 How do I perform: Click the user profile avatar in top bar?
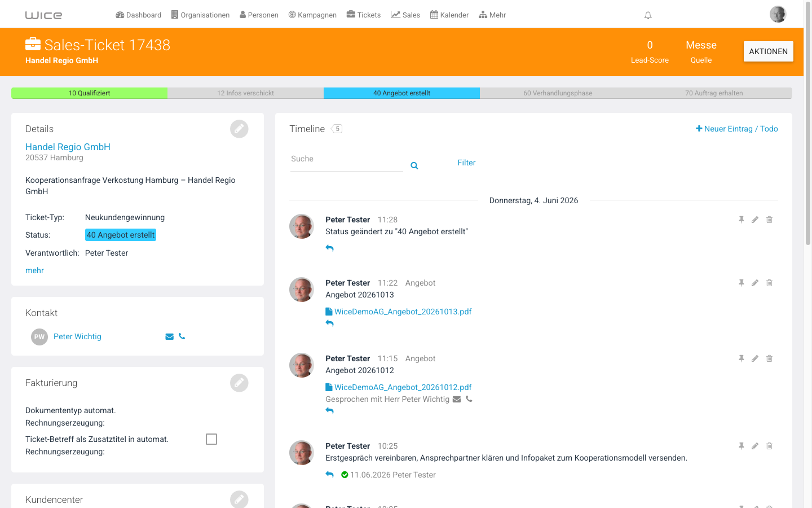[778, 14]
